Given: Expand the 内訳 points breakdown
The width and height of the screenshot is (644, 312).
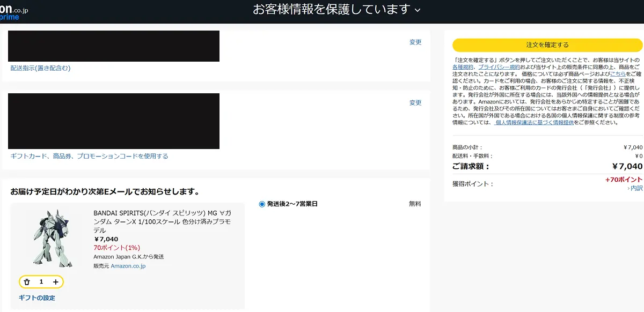Looking at the screenshot, I should [x=635, y=188].
